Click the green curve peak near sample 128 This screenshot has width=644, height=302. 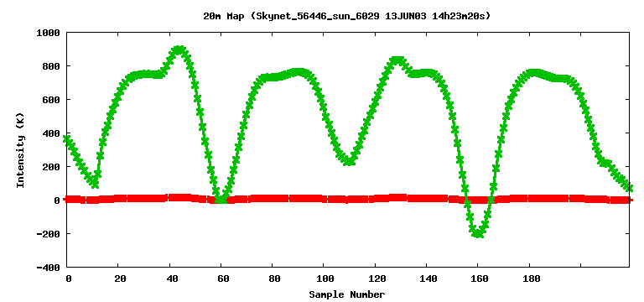click(397, 60)
